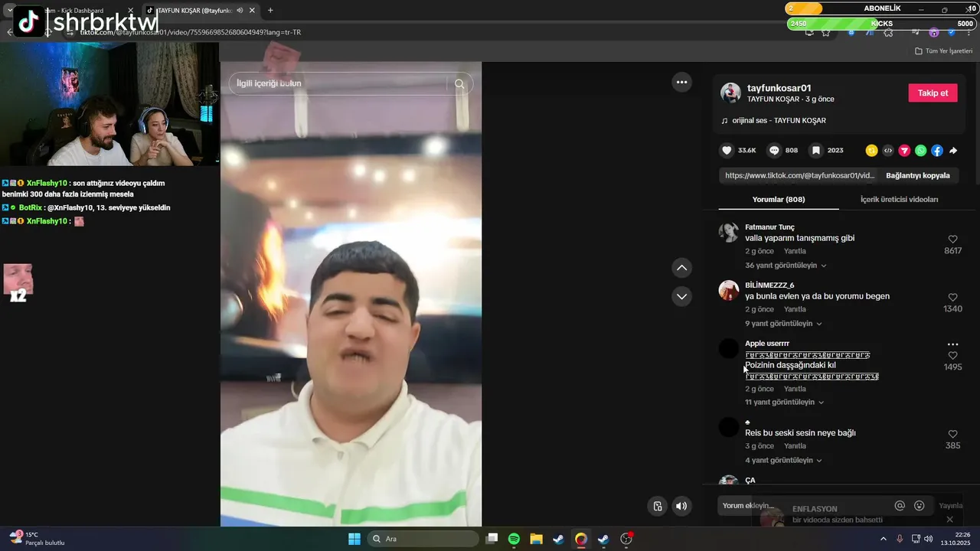The image size is (980, 551).
Task: Mute the video with the speaker icon
Action: (x=681, y=506)
